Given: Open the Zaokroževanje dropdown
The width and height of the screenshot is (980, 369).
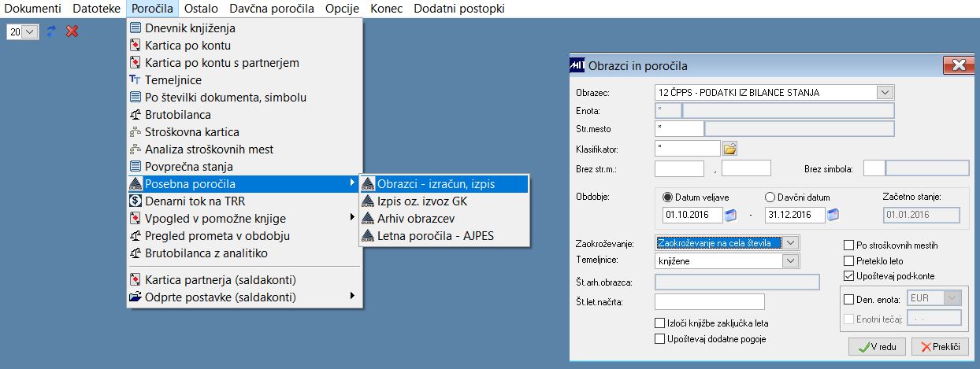Looking at the screenshot, I should tap(792, 242).
